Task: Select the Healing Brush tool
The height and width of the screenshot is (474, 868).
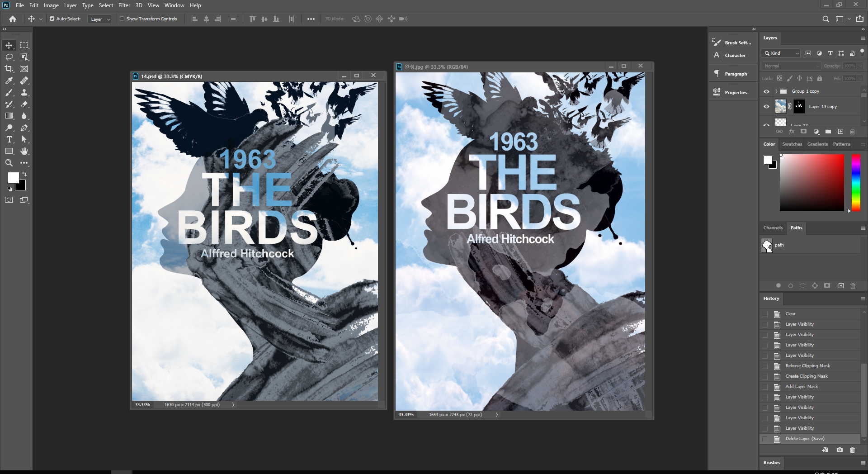Action: click(24, 81)
